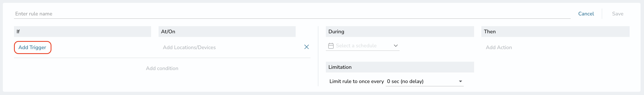The height and width of the screenshot is (95, 644).
Task: Click the Limit rule to once every label
Action: (x=356, y=81)
